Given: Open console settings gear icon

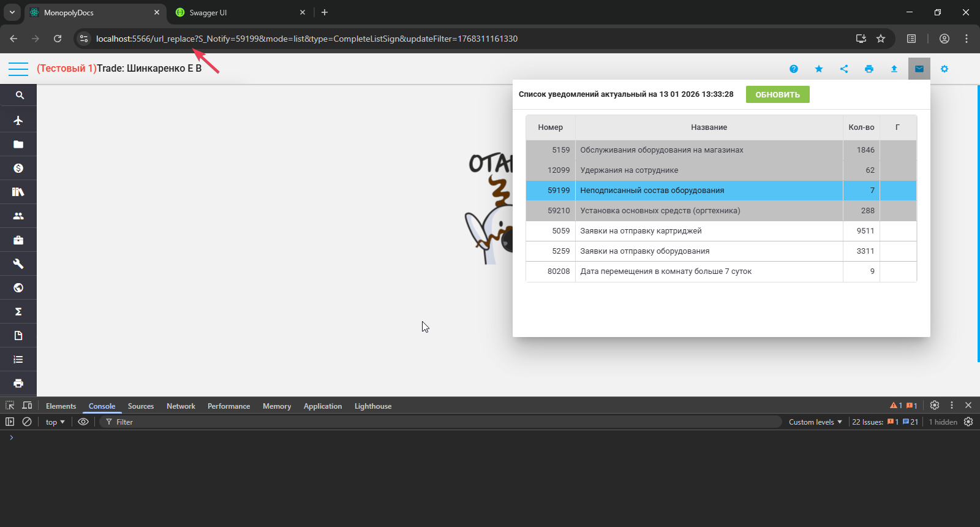Looking at the screenshot, I should (x=968, y=422).
